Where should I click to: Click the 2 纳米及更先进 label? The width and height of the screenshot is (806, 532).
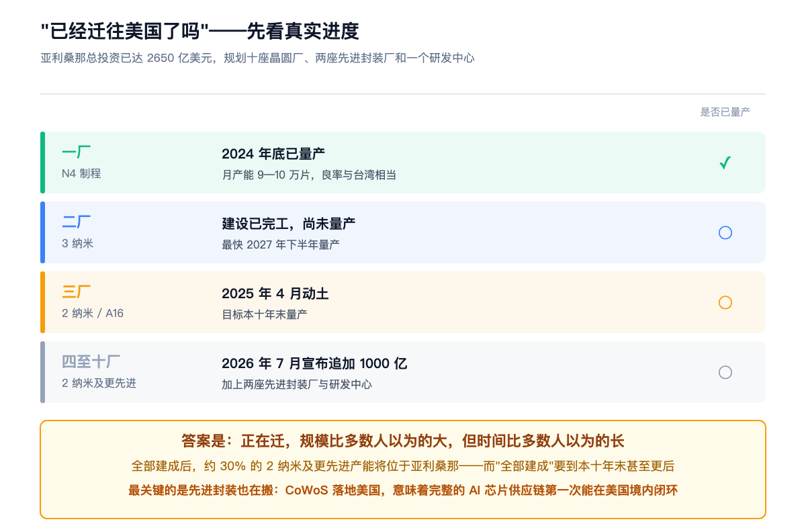click(99, 383)
